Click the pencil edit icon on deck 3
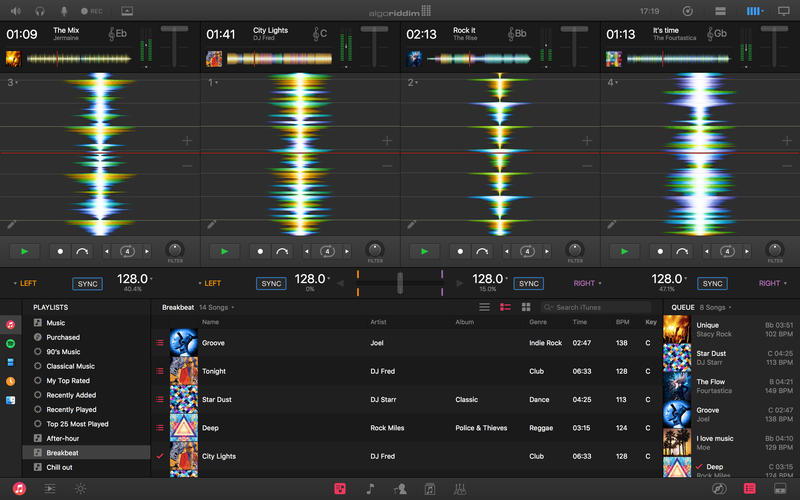 (x=11, y=226)
